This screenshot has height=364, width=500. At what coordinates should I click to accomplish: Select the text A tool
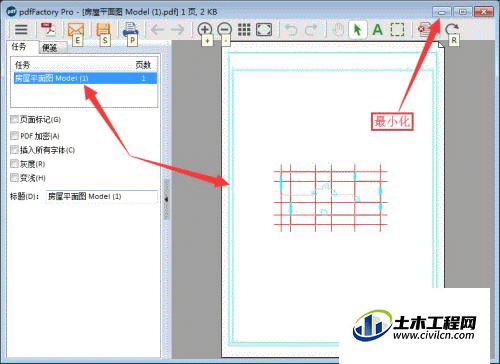[378, 30]
